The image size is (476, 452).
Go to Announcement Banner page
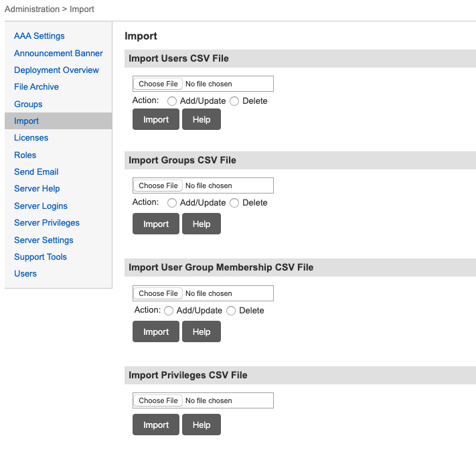point(58,53)
